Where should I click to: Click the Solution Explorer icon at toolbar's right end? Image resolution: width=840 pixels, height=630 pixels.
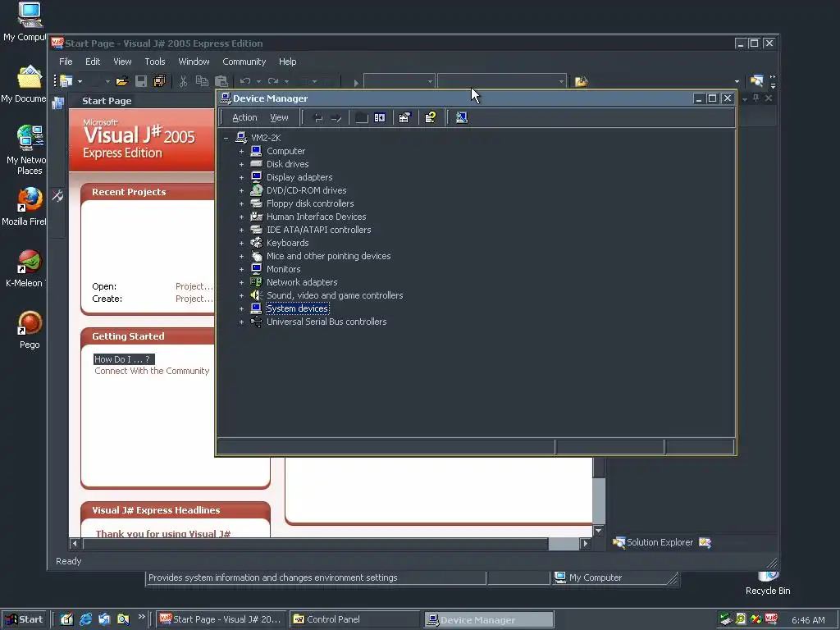coord(756,81)
